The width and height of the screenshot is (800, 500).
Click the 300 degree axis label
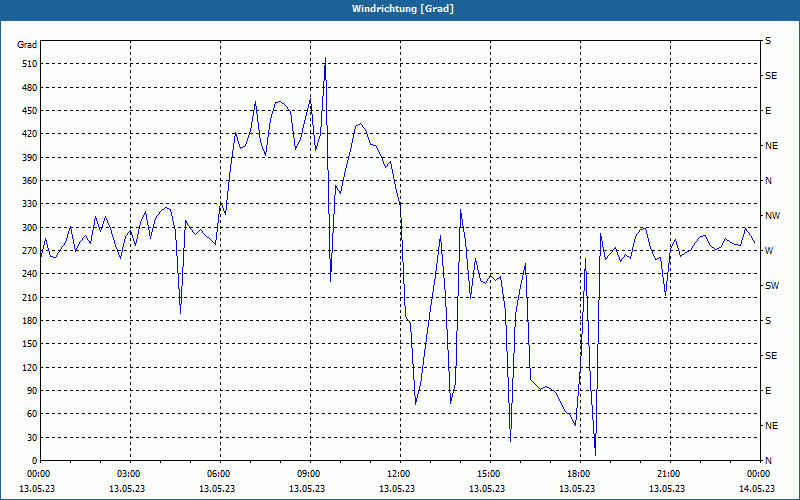point(31,228)
